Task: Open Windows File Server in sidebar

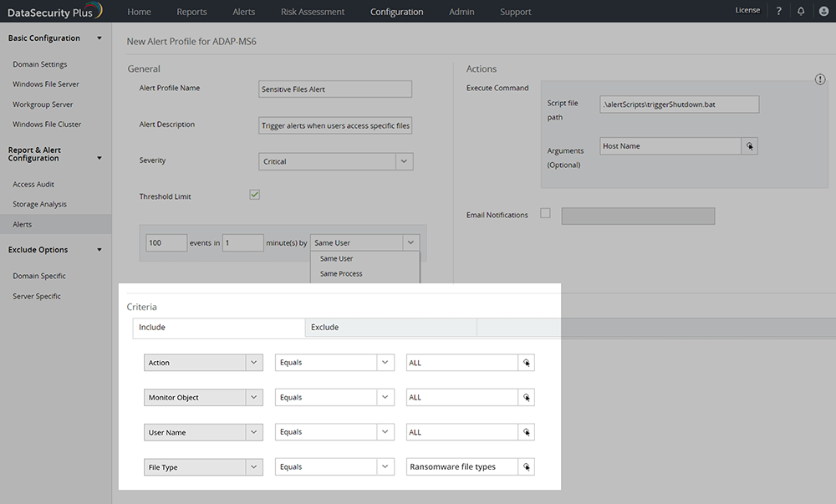Action: tap(46, 84)
